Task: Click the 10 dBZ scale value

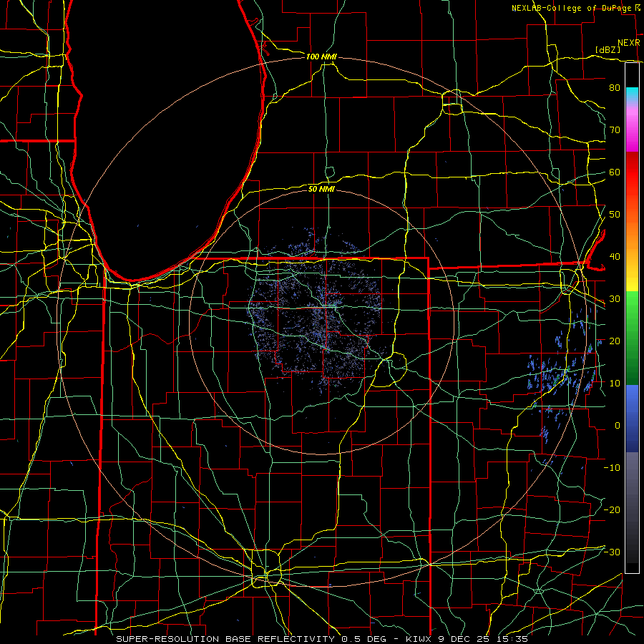Action: point(615,384)
